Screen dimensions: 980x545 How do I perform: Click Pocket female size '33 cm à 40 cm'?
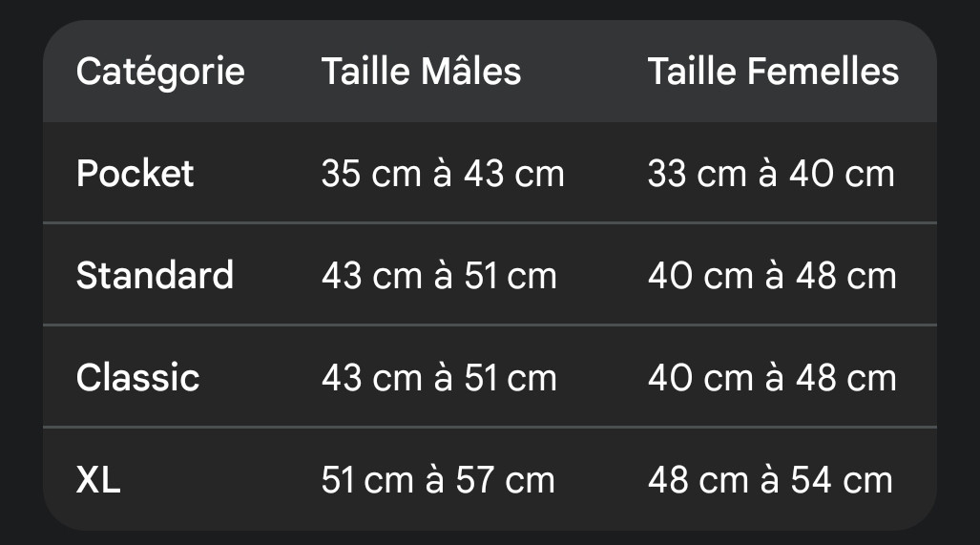click(x=771, y=174)
